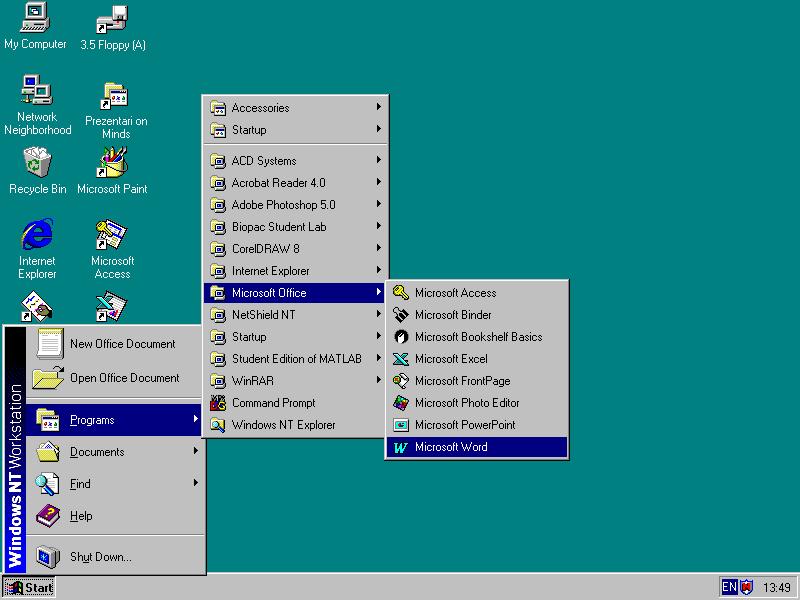Click Microsoft PowerPoint label in submenu
The image size is (800, 600).
[465, 424]
